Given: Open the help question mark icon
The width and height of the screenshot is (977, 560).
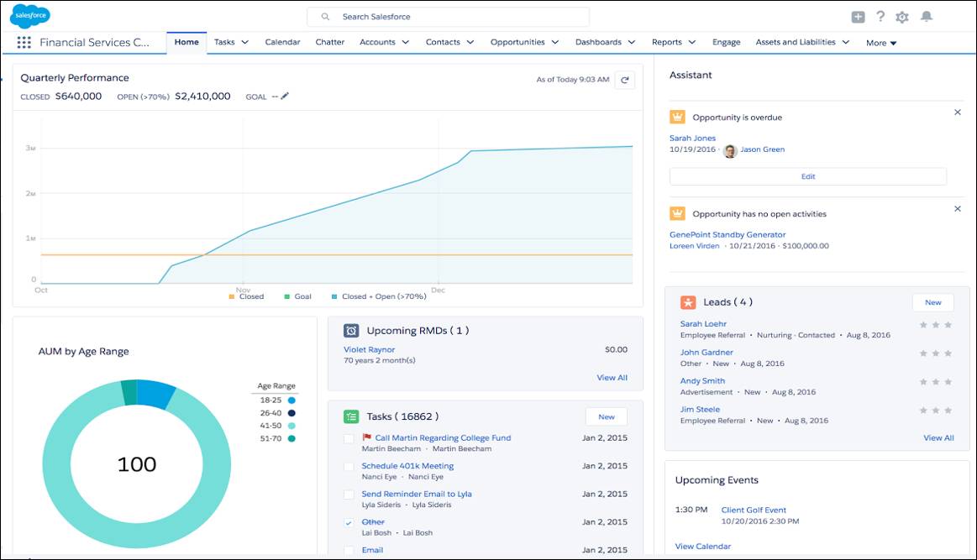Looking at the screenshot, I should [x=880, y=17].
